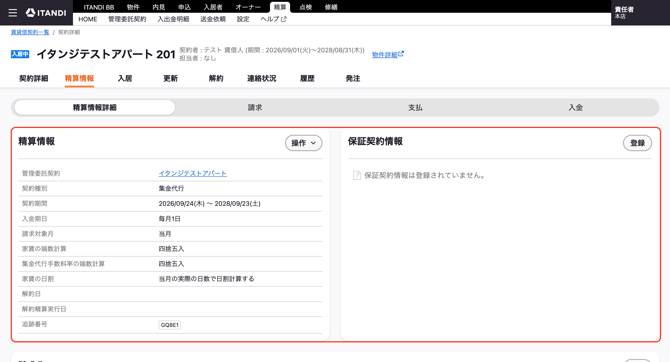This screenshot has width=670, height=362.
Task: Open 送金依頼 submenu item
Action: [x=213, y=19]
